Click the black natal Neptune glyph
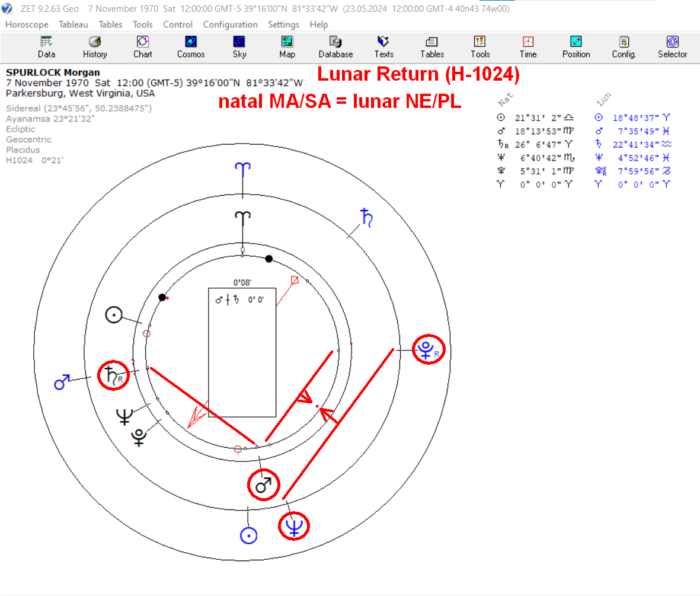This screenshot has width=700, height=596. [x=124, y=416]
